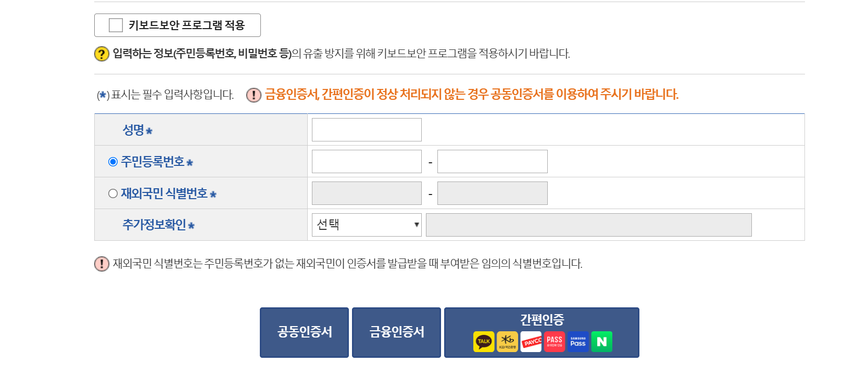Viewport: 868px width, 389px height.
Task: Click the exclamation icon beside the orange warning
Action: (253, 95)
